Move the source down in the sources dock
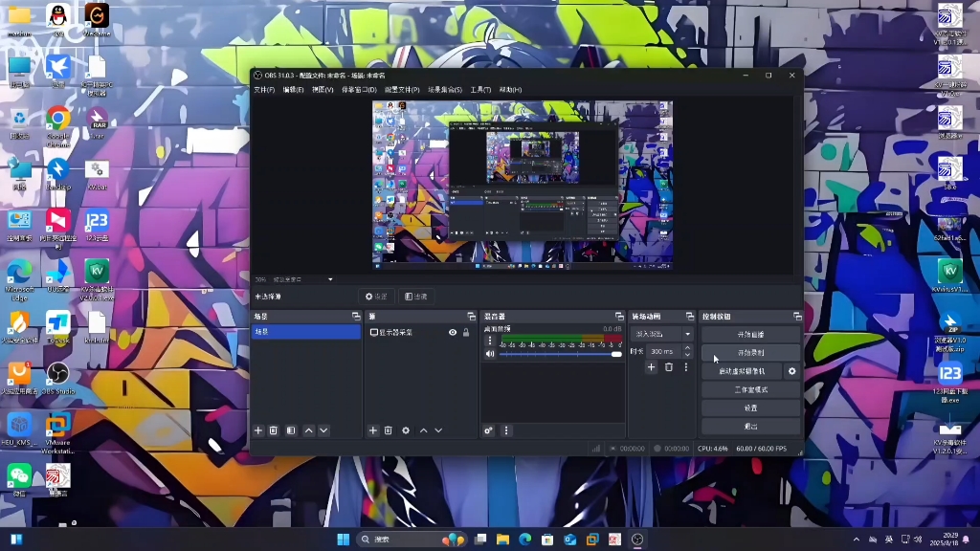The image size is (980, 551). [438, 430]
